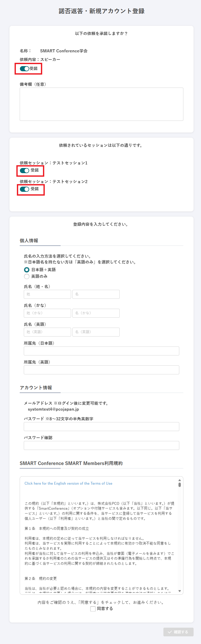
Task: Click the 備考欄 remarks text area
Action: click(101, 104)
